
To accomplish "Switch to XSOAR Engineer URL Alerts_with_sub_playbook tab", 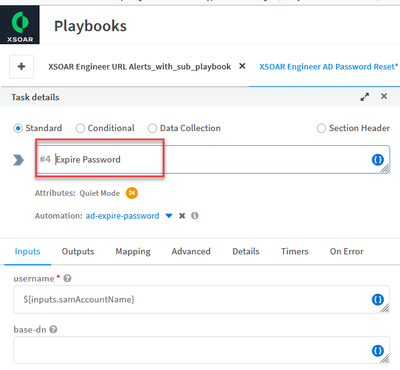I will pyautogui.click(x=139, y=67).
